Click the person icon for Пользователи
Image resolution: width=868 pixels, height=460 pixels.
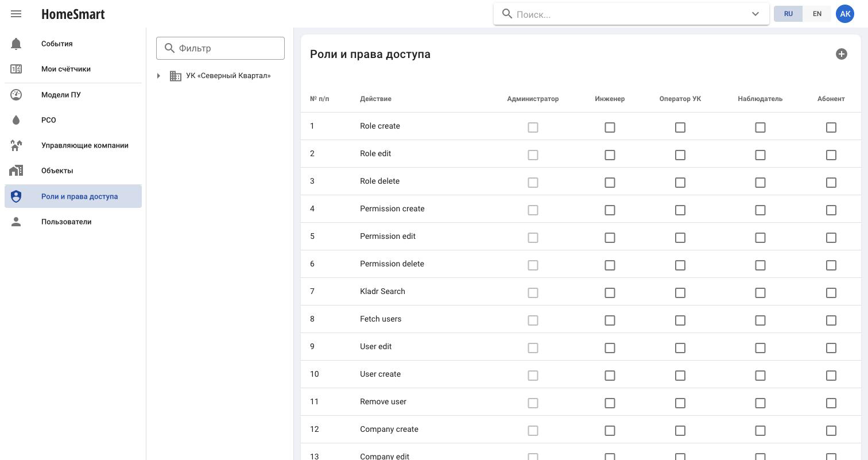tap(16, 222)
